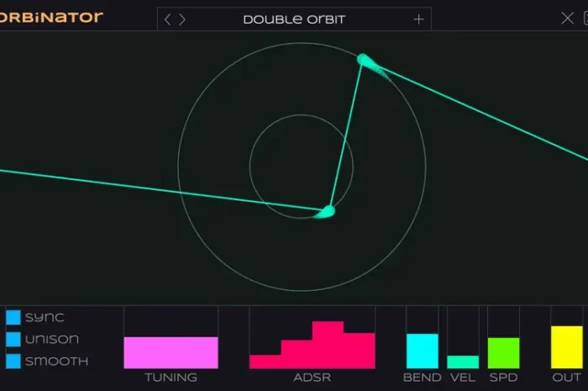Select the orbiting node on inner circle

[328, 212]
